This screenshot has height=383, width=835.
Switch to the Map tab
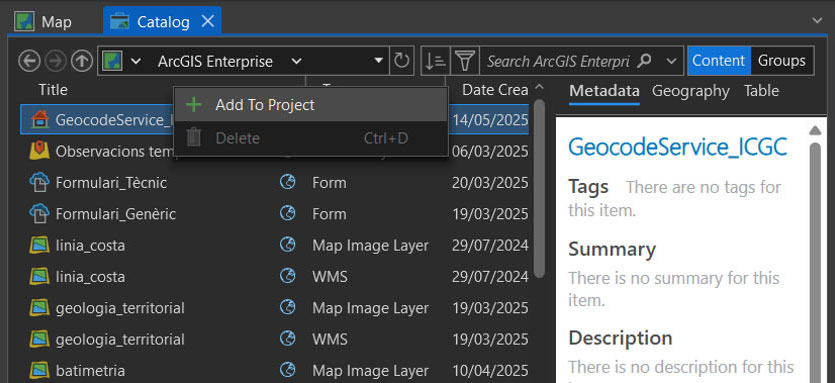pyautogui.click(x=43, y=22)
